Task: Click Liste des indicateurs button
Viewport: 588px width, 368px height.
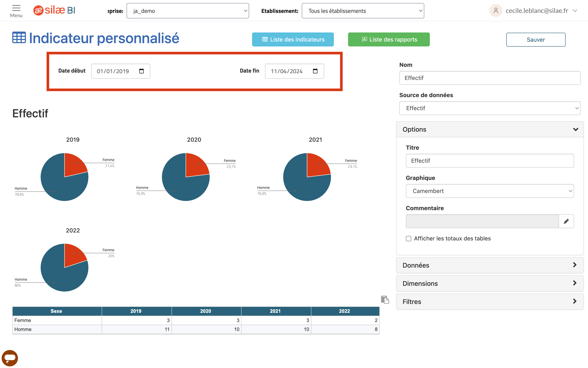Action: tap(293, 39)
